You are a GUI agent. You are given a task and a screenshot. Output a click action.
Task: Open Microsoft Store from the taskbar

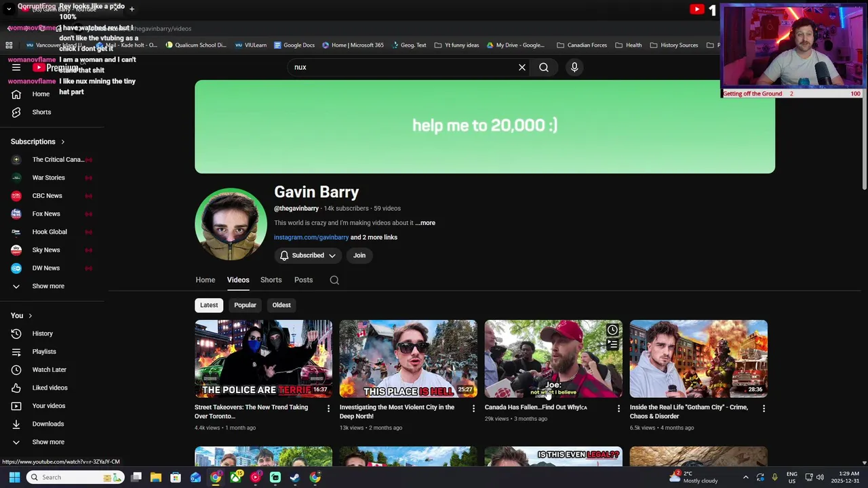176,477
